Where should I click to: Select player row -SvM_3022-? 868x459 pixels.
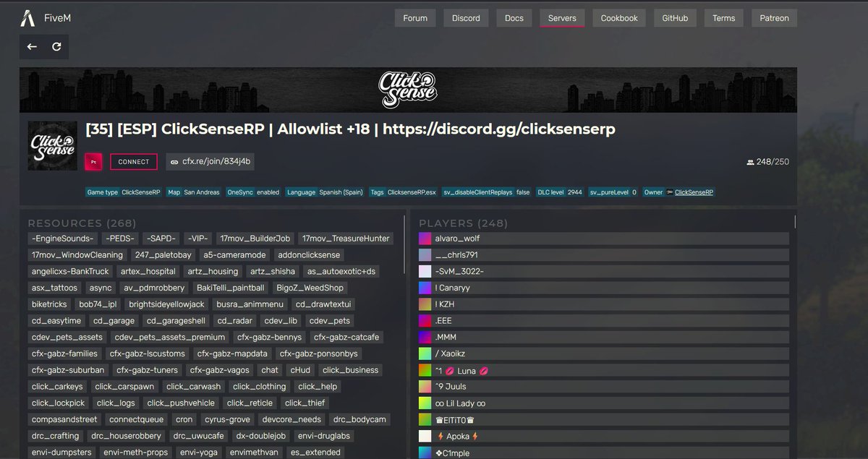[x=603, y=272]
